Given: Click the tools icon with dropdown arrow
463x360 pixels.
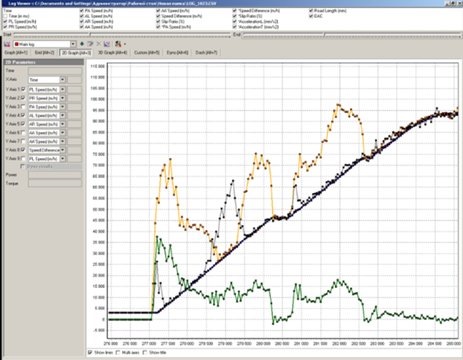Looking at the screenshot, I should (119, 44).
